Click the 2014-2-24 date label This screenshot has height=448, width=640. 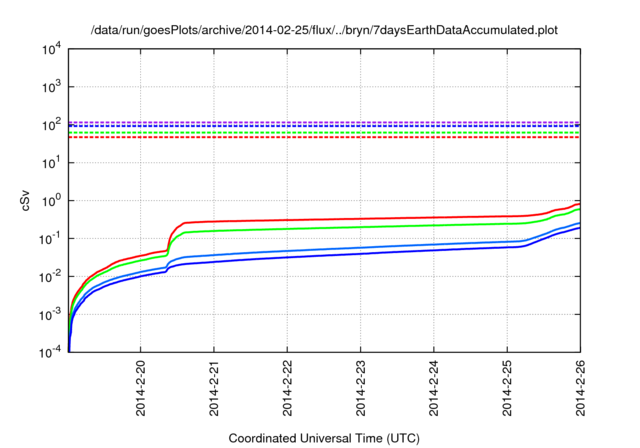point(434,388)
